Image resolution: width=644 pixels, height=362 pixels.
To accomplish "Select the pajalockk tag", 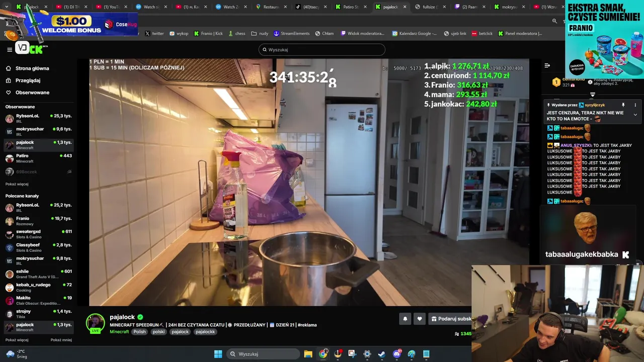I will click(x=205, y=332).
